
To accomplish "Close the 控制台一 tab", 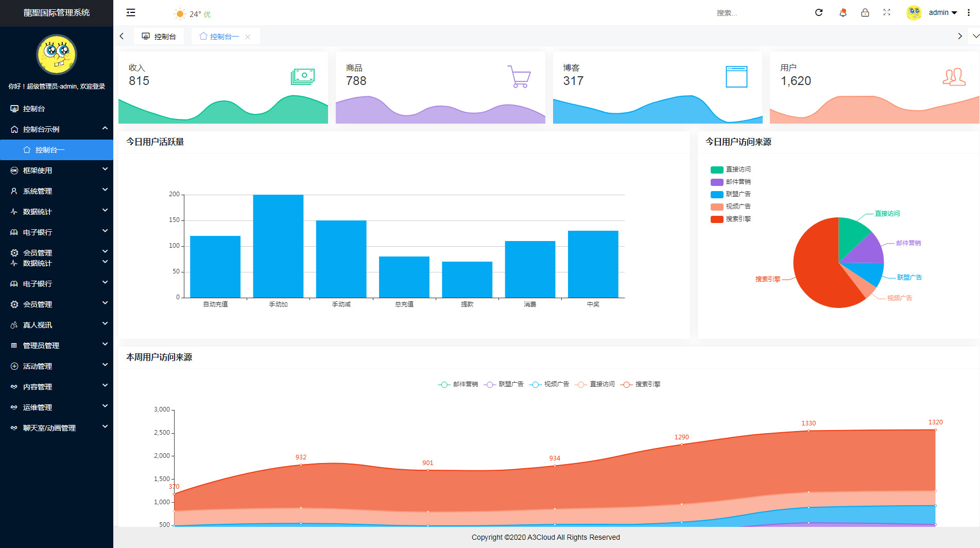I will pyautogui.click(x=248, y=37).
